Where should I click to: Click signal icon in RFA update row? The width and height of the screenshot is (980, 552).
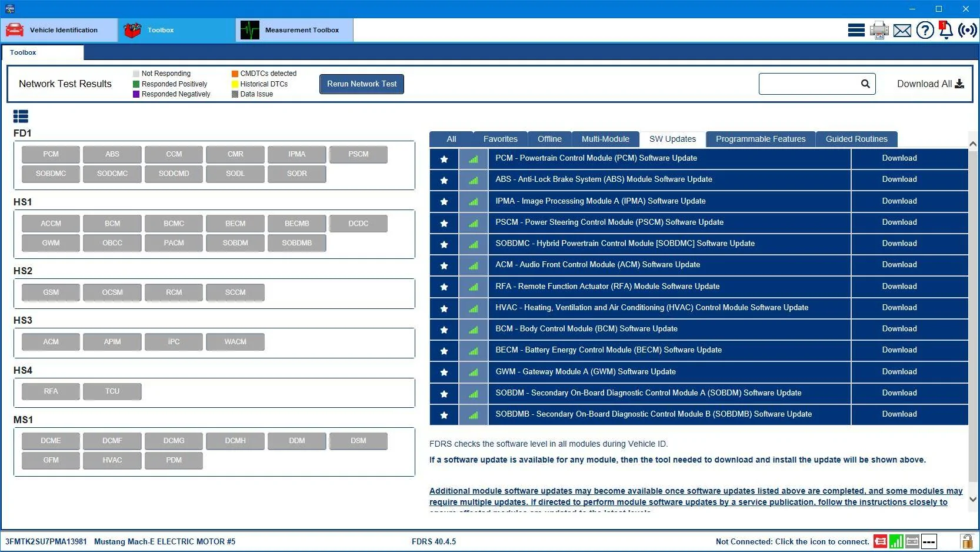[x=474, y=287]
